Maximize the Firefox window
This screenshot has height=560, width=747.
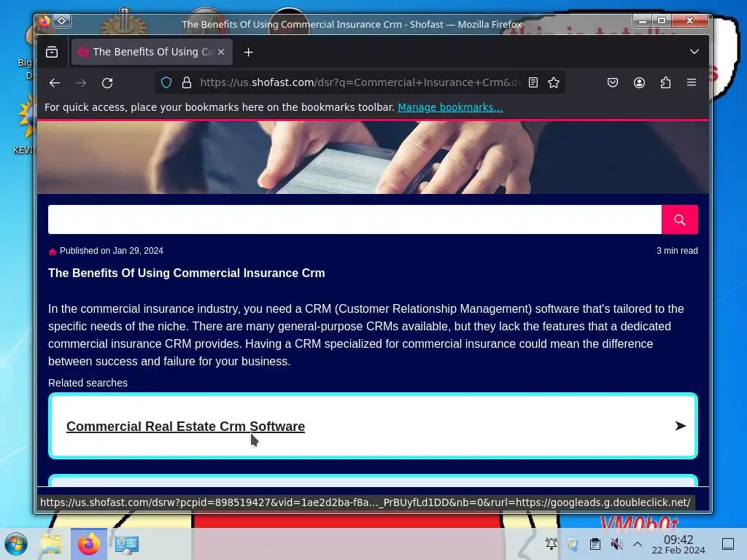pos(662,20)
